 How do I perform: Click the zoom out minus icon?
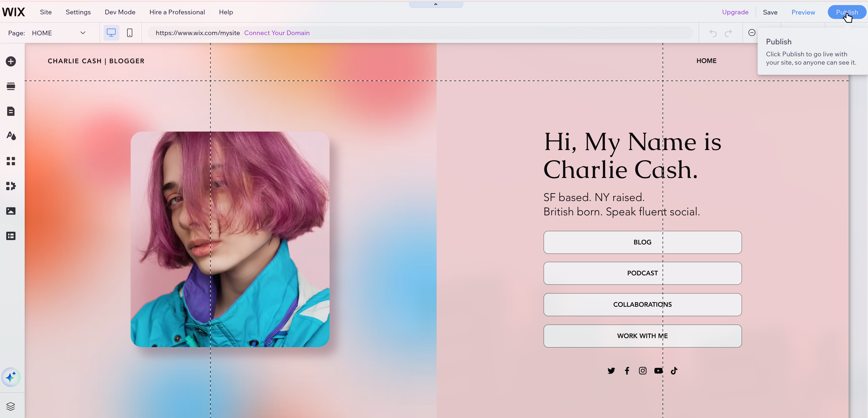pos(752,33)
